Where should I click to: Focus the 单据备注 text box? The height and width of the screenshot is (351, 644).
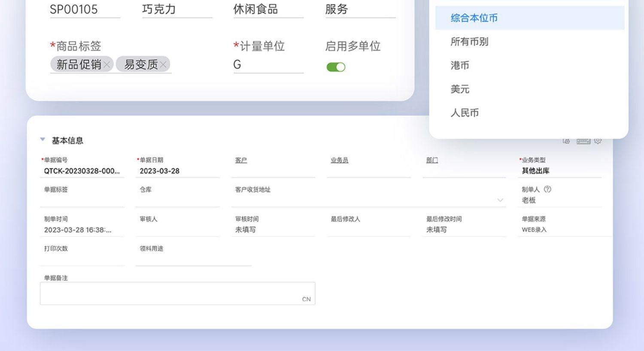click(177, 294)
